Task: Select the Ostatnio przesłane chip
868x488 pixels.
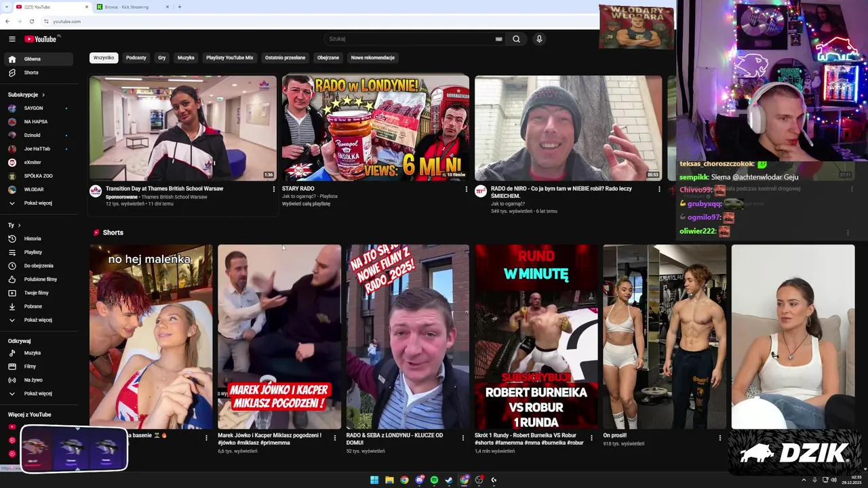Action: (x=285, y=58)
